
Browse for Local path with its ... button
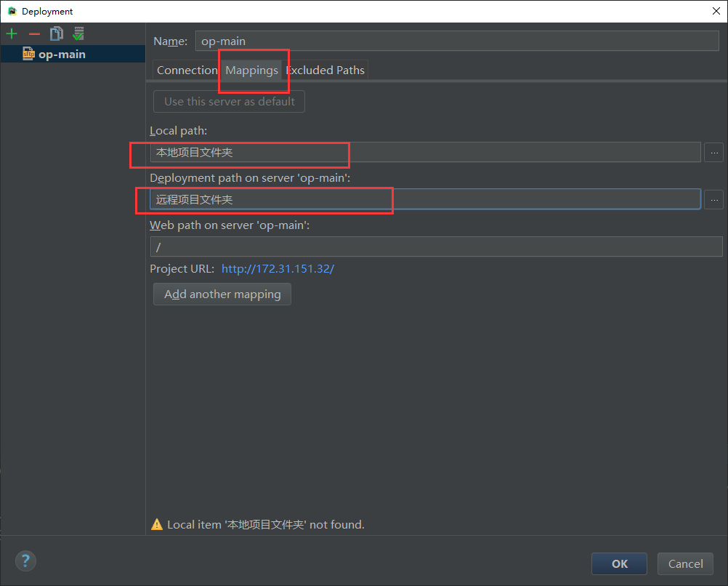click(713, 152)
